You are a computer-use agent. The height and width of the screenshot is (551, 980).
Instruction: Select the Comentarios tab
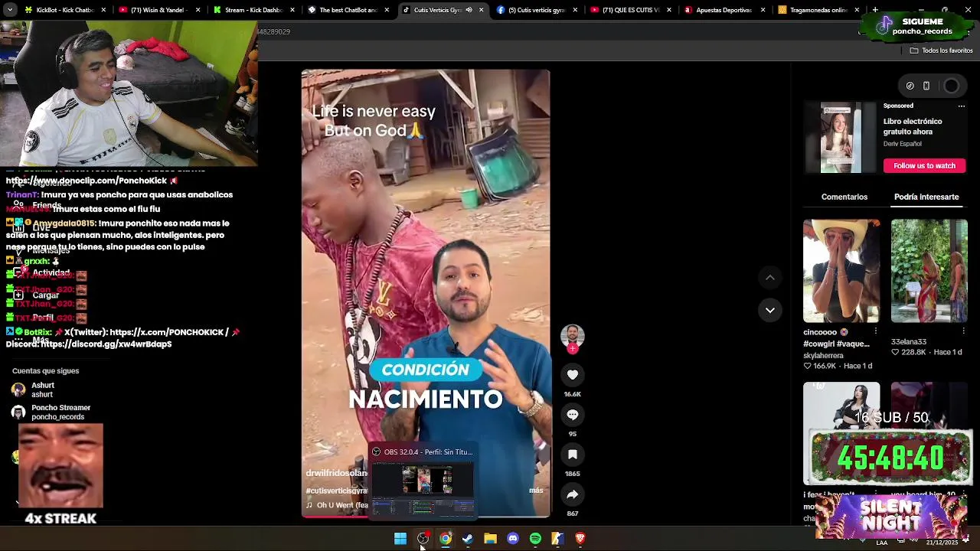tap(844, 197)
